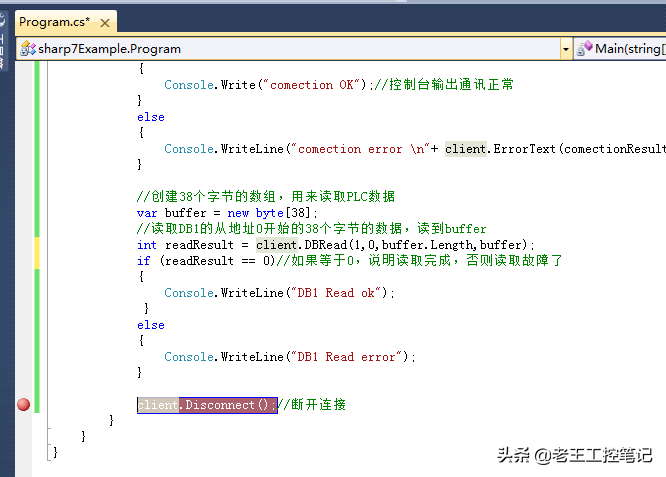Click the comment about creating 38-byte array
Screen dimensions: 666x477
[266, 197]
